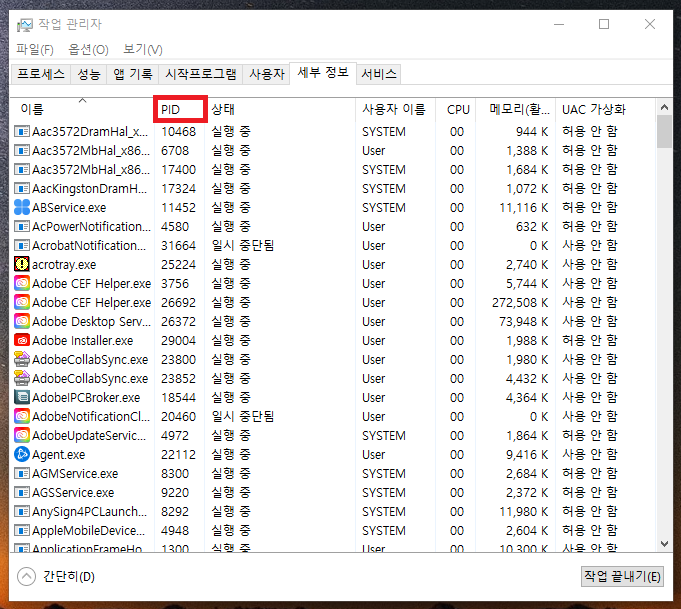Screen dimensions: 681x609
Task: Click the AacKingstonDramH... process icon
Action: coord(22,188)
